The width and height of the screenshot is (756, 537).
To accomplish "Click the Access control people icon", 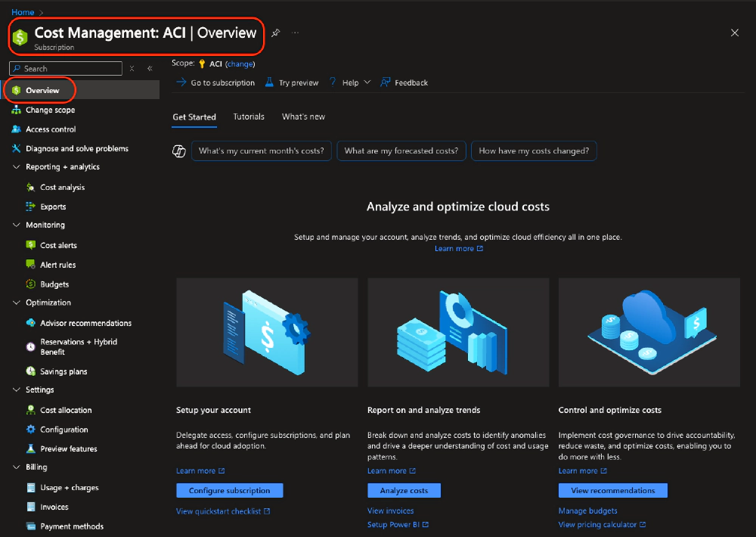I will click(x=17, y=129).
